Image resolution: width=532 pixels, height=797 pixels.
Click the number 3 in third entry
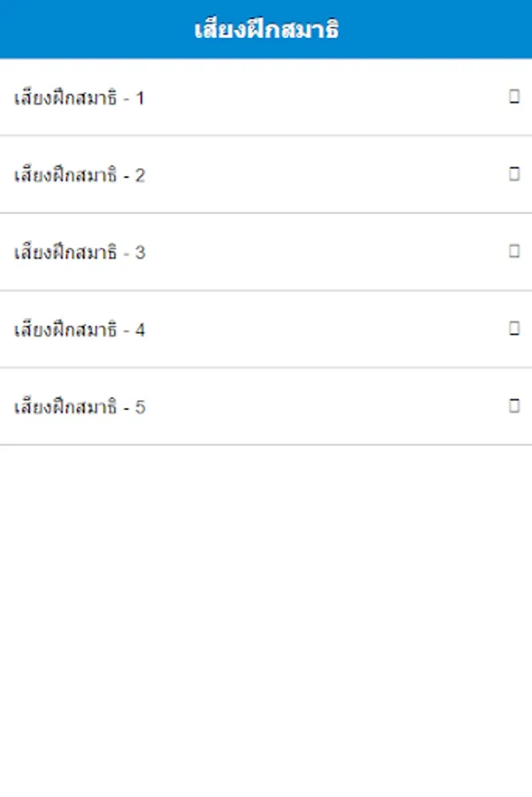[140, 252]
